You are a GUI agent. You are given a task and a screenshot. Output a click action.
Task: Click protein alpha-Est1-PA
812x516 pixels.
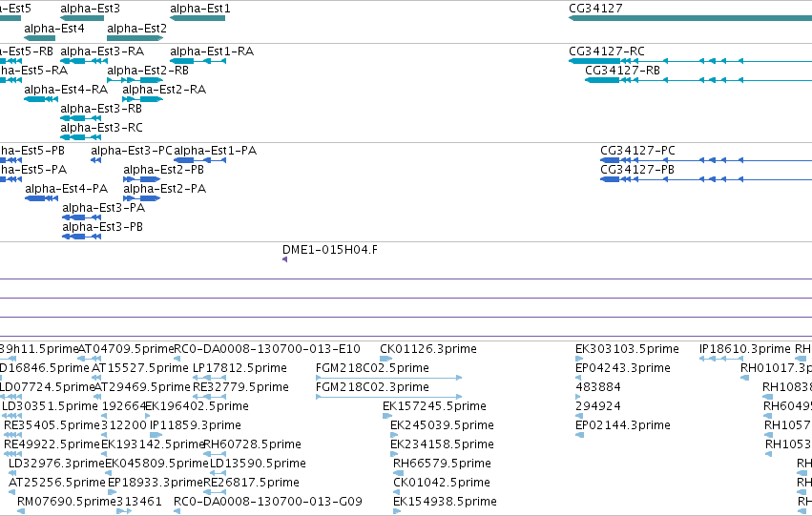click(x=216, y=151)
